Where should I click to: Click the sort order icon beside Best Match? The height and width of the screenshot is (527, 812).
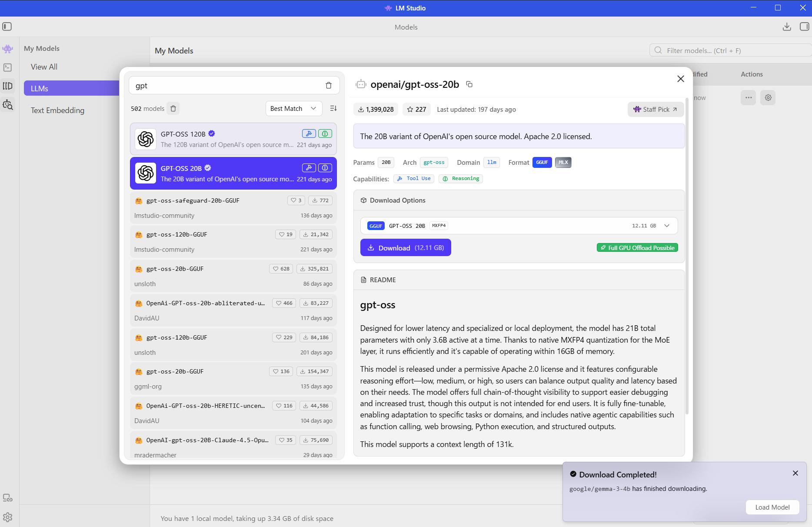(x=333, y=108)
